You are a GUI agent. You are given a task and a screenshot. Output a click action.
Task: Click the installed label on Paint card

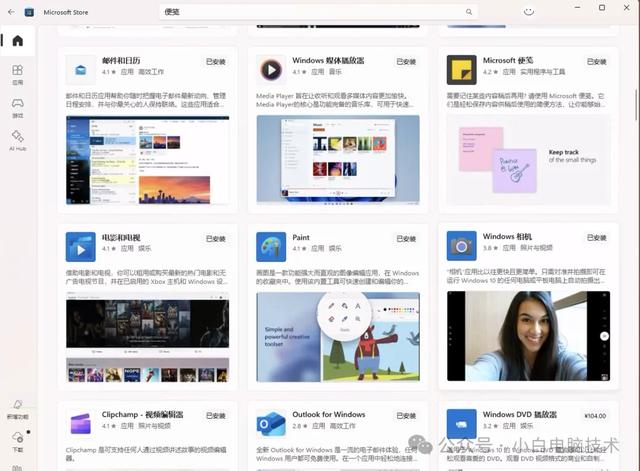pyautogui.click(x=406, y=239)
